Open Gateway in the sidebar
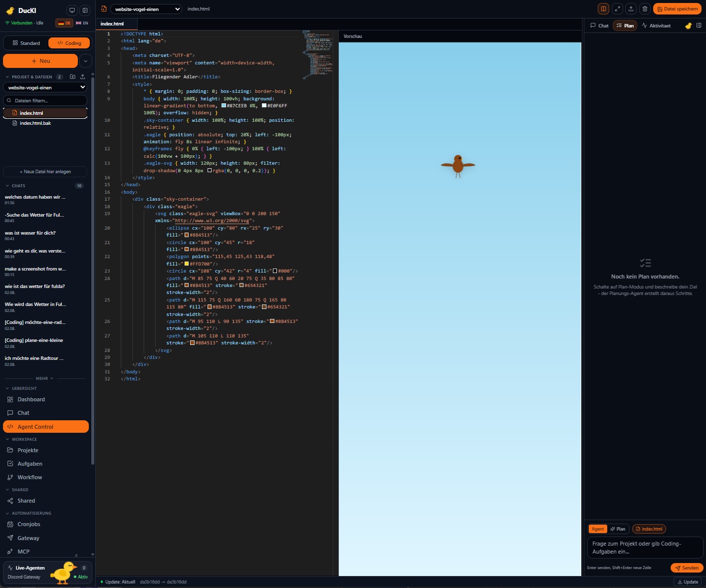Image resolution: width=706 pixels, height=588 pixels. pyautogui.click(x=47, y=538)
